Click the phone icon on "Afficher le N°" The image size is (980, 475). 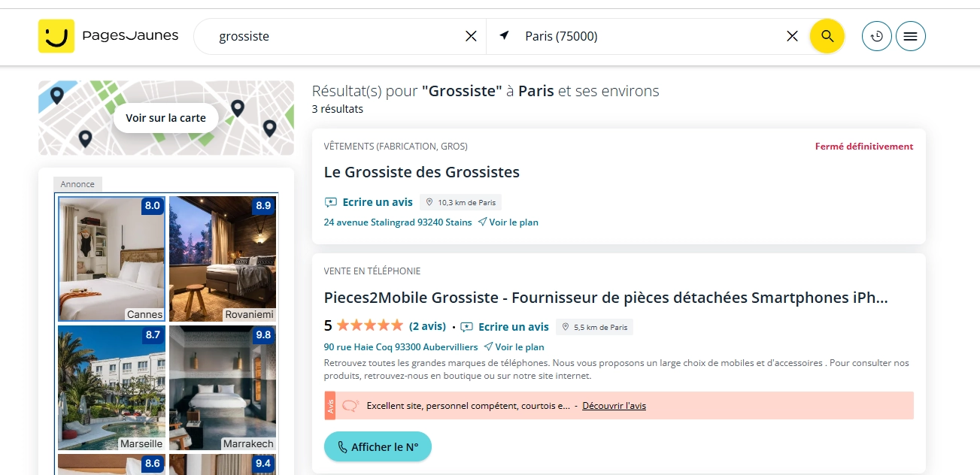tap(342, 446)
